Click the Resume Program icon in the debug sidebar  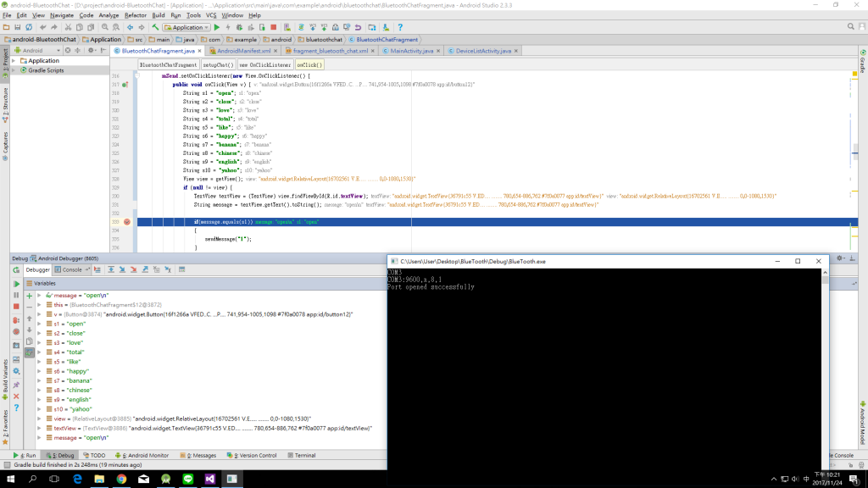16,283
